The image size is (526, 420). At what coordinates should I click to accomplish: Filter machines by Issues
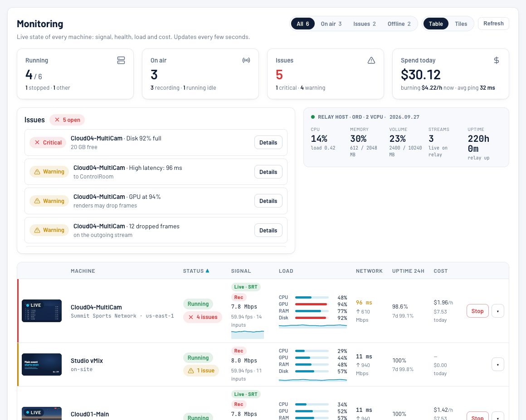(x=364, y=24)
